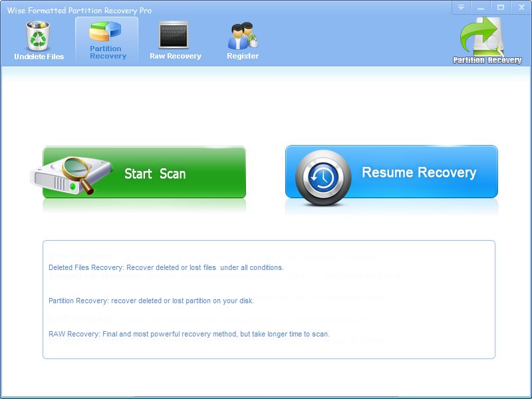
Task: Open the title bar dropdown arrow menu
Action: pyautogui.click(x=461, y=7)
